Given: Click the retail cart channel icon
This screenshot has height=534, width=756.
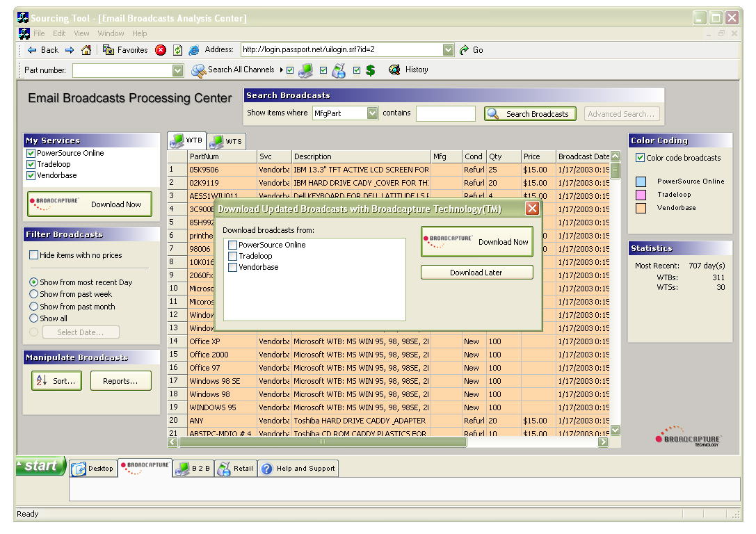Looking at the screenshot, I should tap(339, 70).
